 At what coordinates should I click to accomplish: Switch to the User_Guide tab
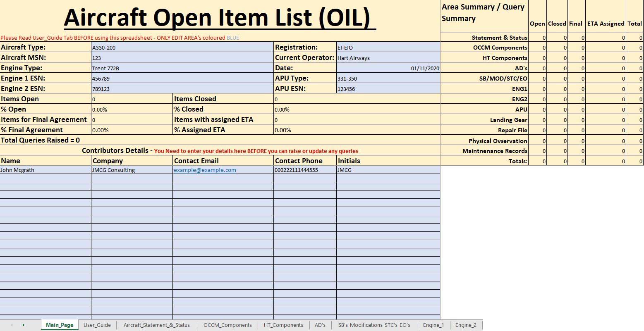coord(97,325)
